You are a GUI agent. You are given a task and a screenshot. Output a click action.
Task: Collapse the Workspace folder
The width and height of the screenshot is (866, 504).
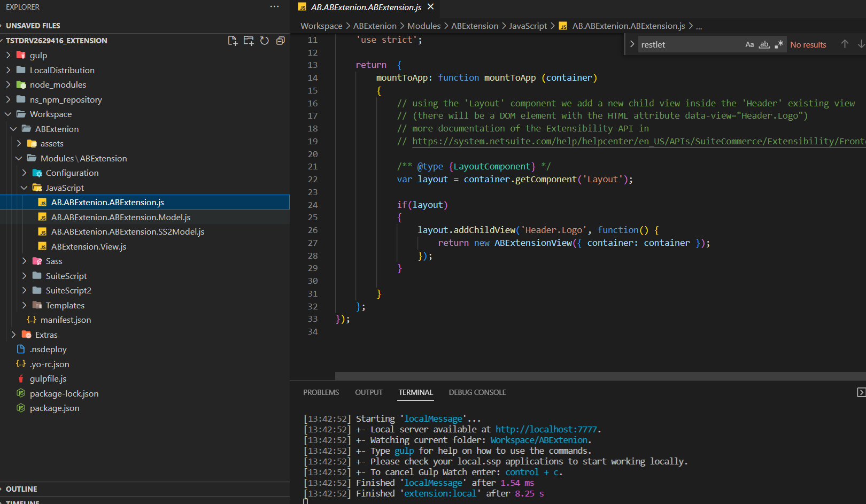8,114
